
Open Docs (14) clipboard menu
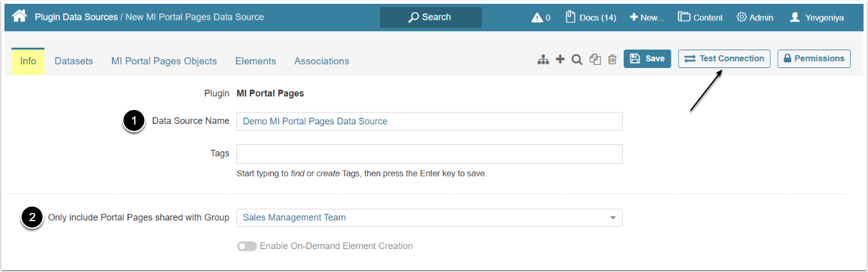click(591, 17)
